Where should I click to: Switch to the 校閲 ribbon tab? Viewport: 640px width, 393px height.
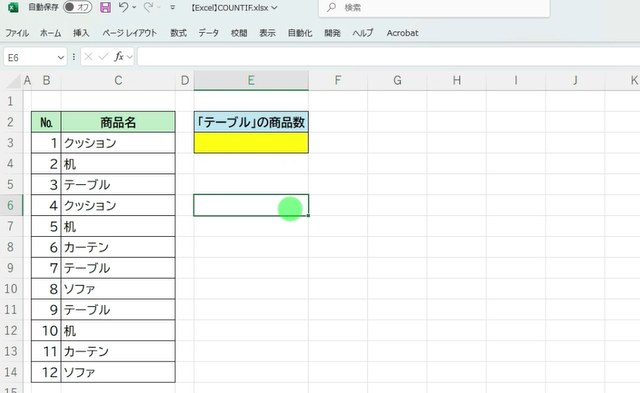tap(239, 33)
